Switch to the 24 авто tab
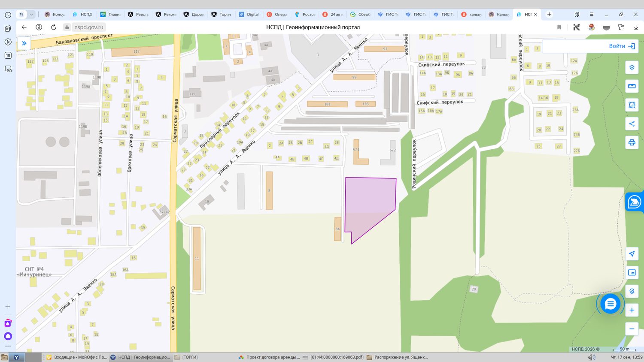 (332, 14)
